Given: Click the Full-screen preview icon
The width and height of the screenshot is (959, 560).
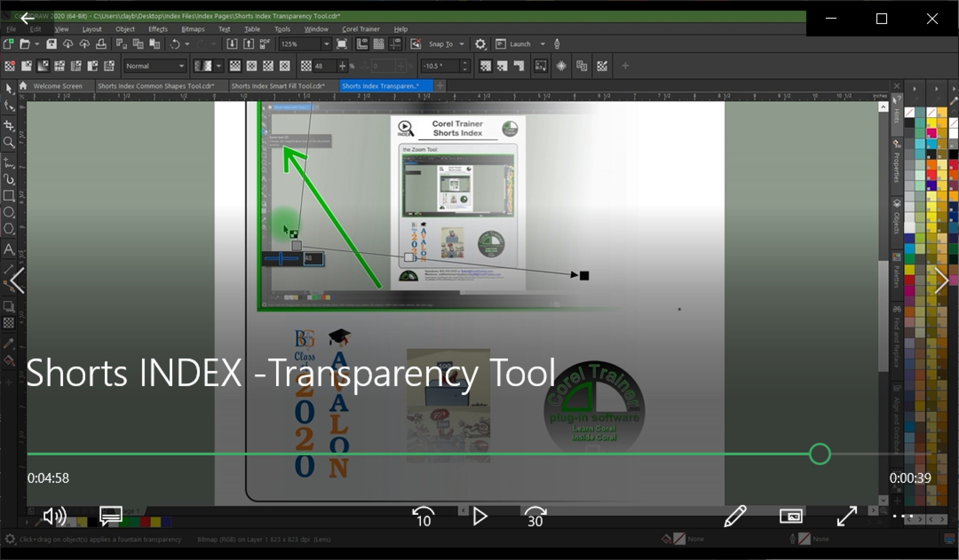Looking at the screenshot, I should 342,44.
